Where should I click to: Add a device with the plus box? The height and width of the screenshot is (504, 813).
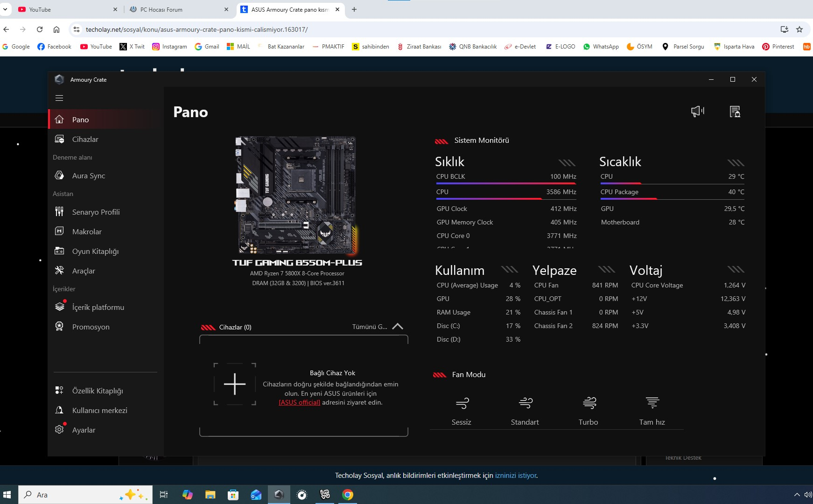click(x=235, y=384)
